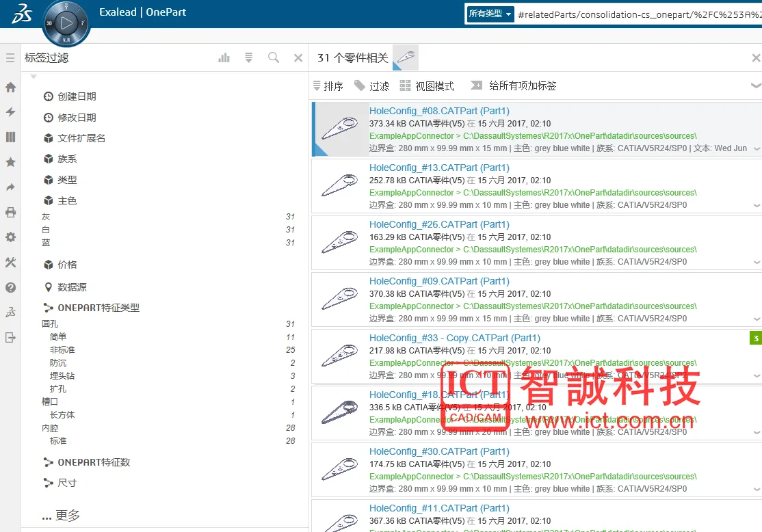Click 给所有项加标签 tag all items
Screen dimensions: 762x532
click(x=514, y=86)
